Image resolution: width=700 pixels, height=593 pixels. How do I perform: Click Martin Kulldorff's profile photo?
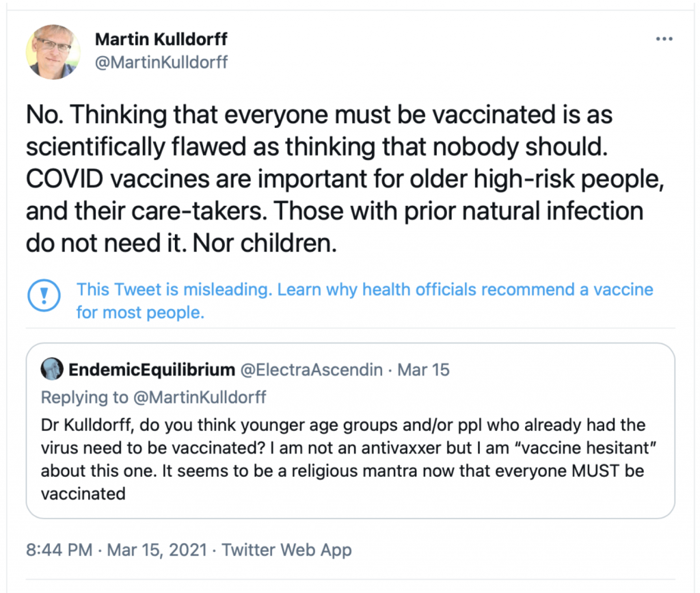(53, 51)
